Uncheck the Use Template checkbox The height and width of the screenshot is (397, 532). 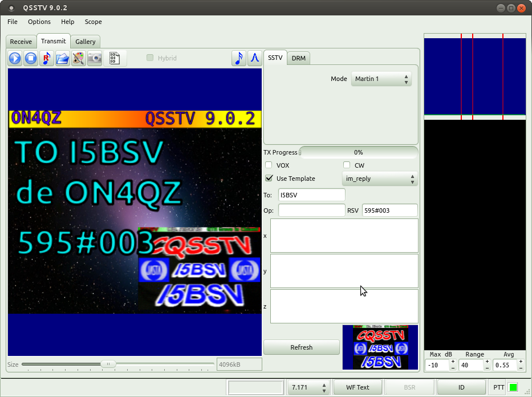269,178
